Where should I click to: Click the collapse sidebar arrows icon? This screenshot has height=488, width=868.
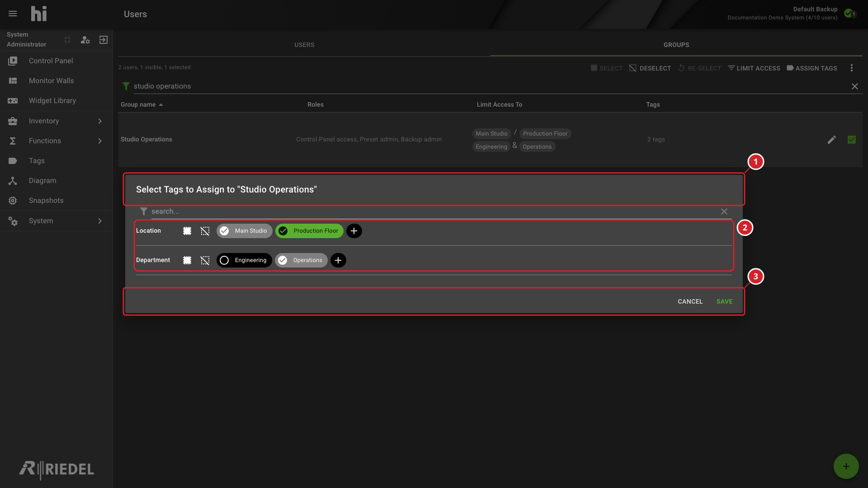tap(67, 40)
